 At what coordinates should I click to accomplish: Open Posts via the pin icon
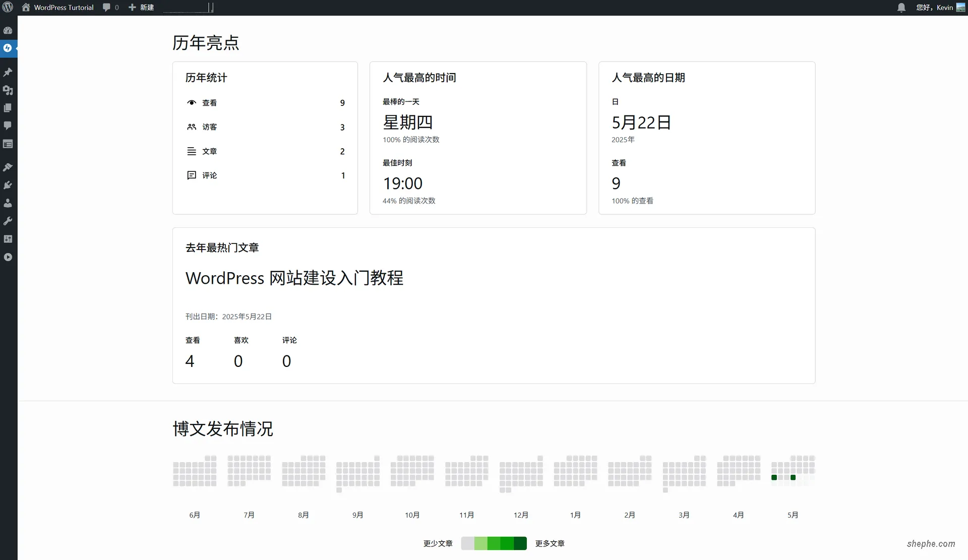(x=8, y=72)
